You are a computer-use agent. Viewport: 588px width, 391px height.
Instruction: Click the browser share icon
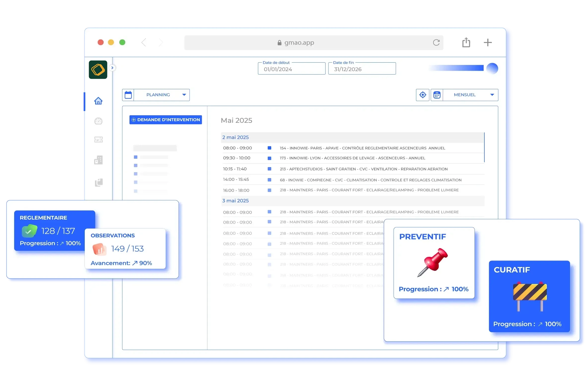click(466, 42)
